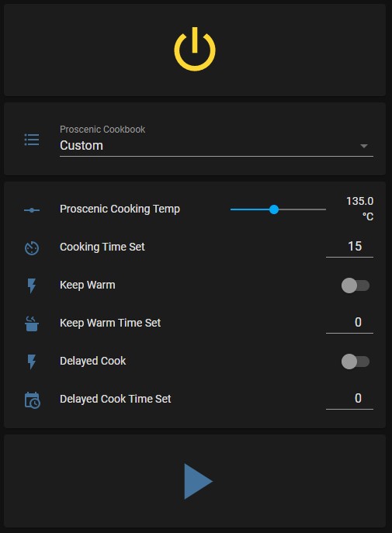Click the Proscenic Cooking Temp slider handle
This screenshot has width=392, height=533.
click(x=274, y=209)
